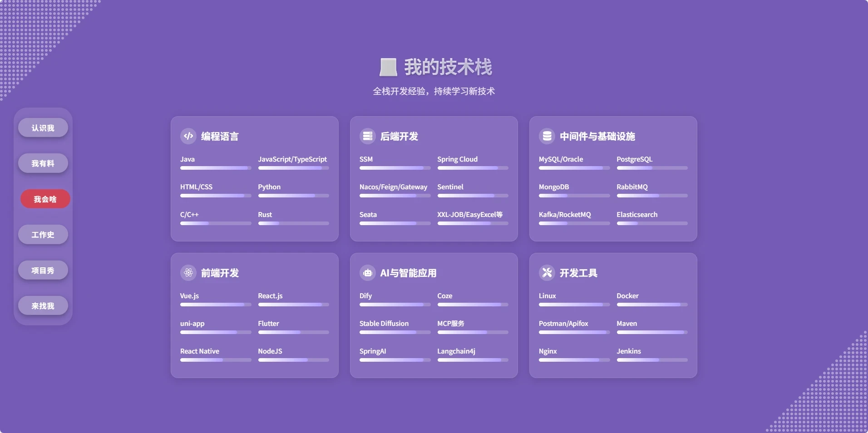Open the 我有料 navigation item
The width and height of the screenshot is (868, 433).
43,163
